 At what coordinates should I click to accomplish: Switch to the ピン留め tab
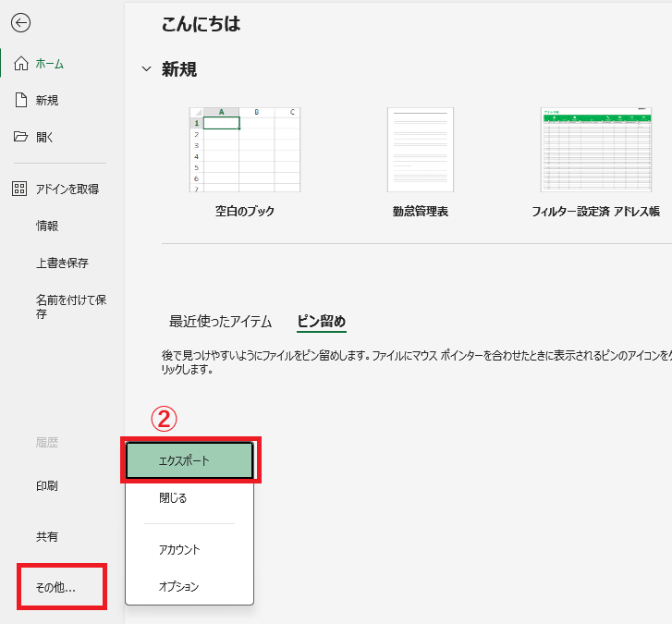point(322,322)
